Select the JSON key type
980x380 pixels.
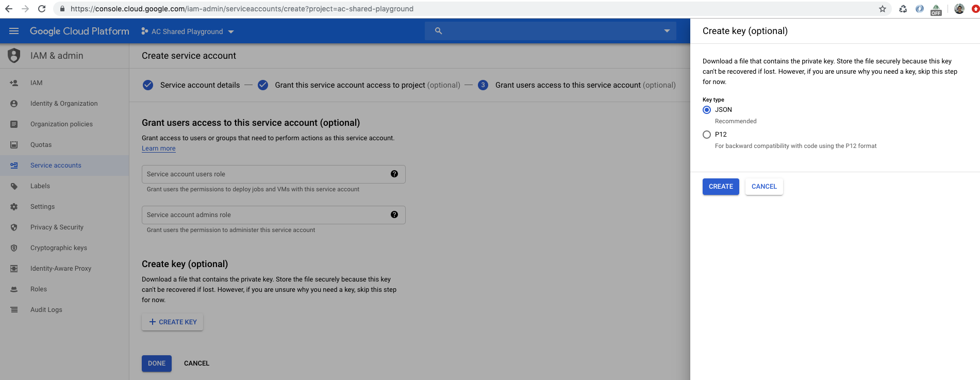click(707, 110)
